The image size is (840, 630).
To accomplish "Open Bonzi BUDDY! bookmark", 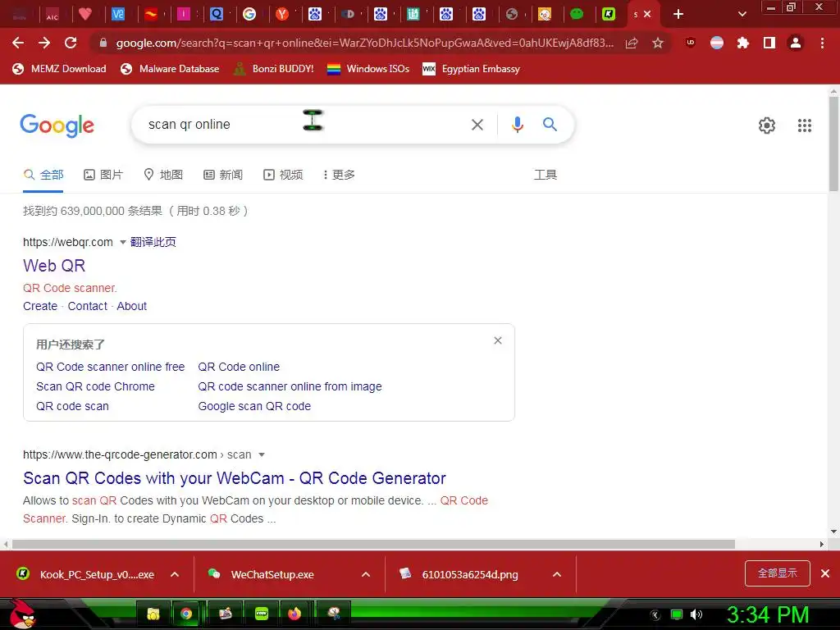I will 274,69.
